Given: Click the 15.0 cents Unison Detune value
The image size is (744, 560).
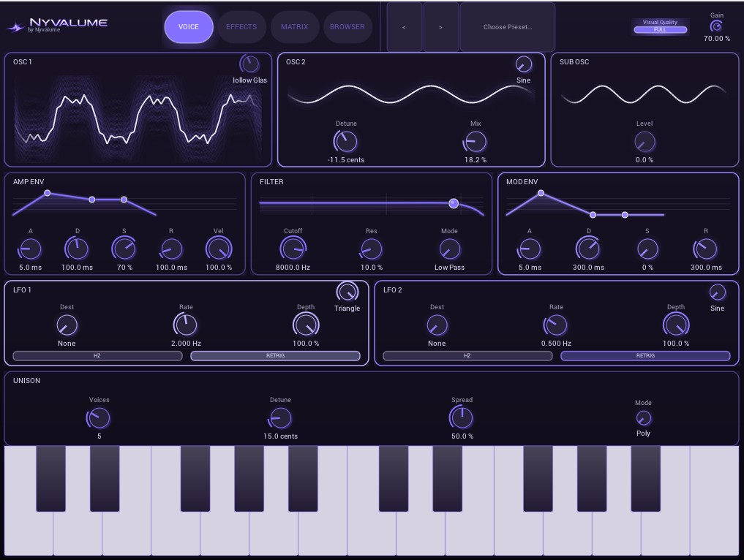Looking at the screenshot, I should pos(280,436).
